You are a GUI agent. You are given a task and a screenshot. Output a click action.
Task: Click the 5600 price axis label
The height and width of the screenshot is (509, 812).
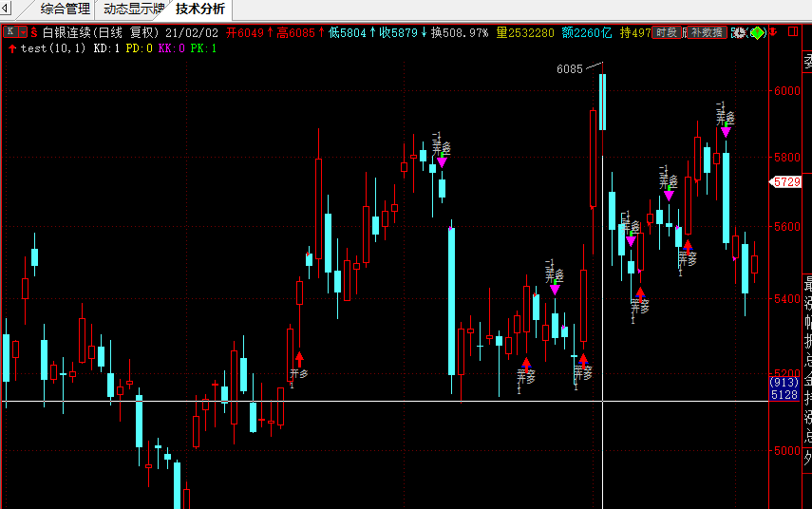coord(787,226)
